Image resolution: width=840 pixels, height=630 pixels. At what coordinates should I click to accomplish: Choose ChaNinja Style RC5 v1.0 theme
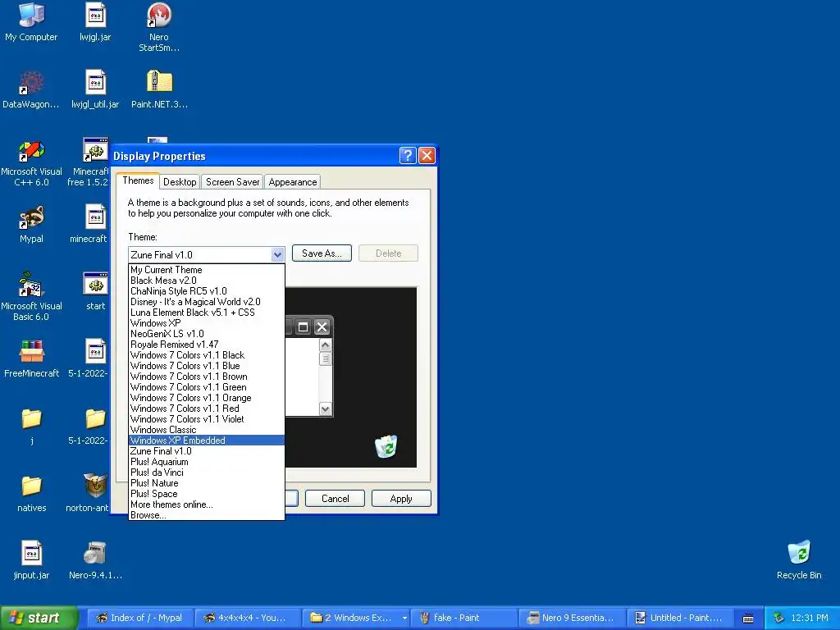[x=207, y=291]
